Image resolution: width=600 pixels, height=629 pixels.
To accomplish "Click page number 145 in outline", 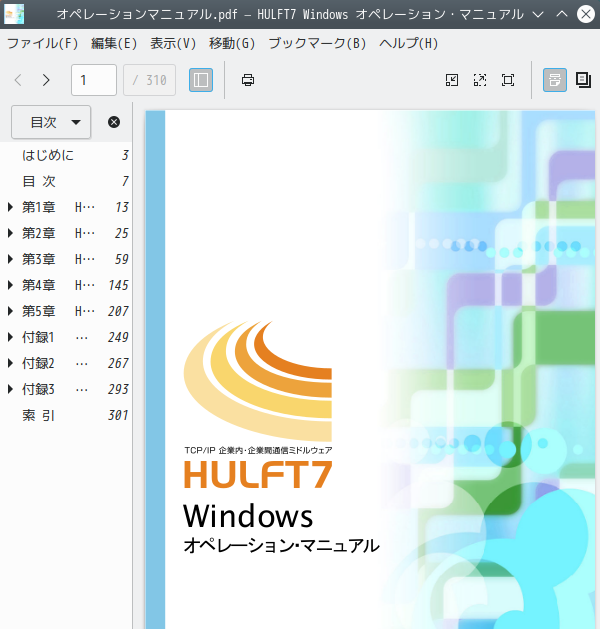I will (x=118, y=285).
